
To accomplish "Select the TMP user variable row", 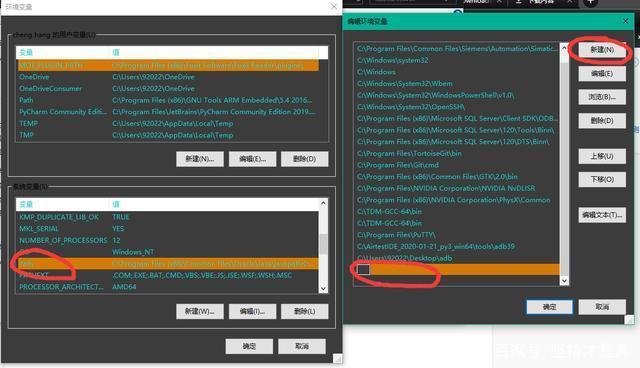I will [168, 135].
